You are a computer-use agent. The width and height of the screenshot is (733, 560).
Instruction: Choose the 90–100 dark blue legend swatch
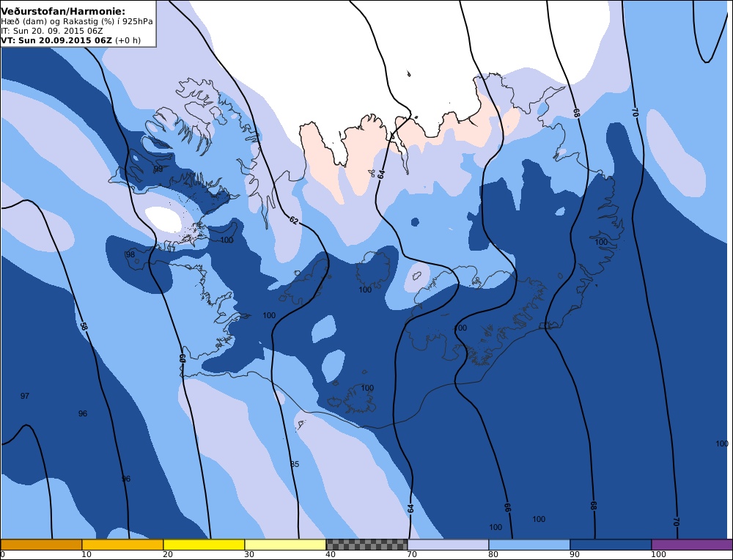pyautogui.click(x=611, y=545)
